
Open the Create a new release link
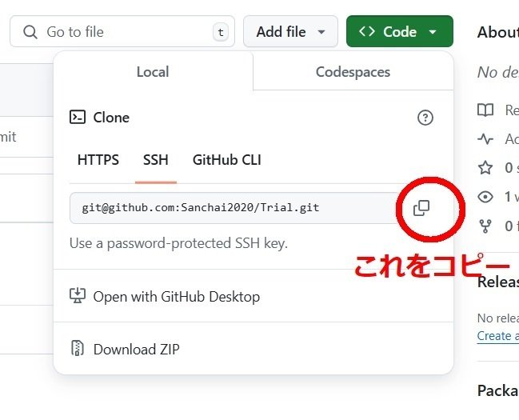coord(498,336)
